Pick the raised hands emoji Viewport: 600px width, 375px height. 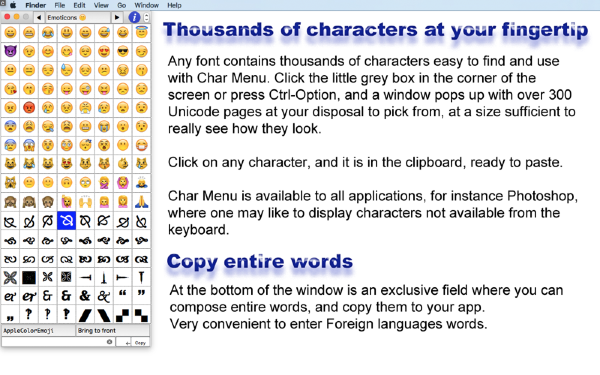(85, 201)
